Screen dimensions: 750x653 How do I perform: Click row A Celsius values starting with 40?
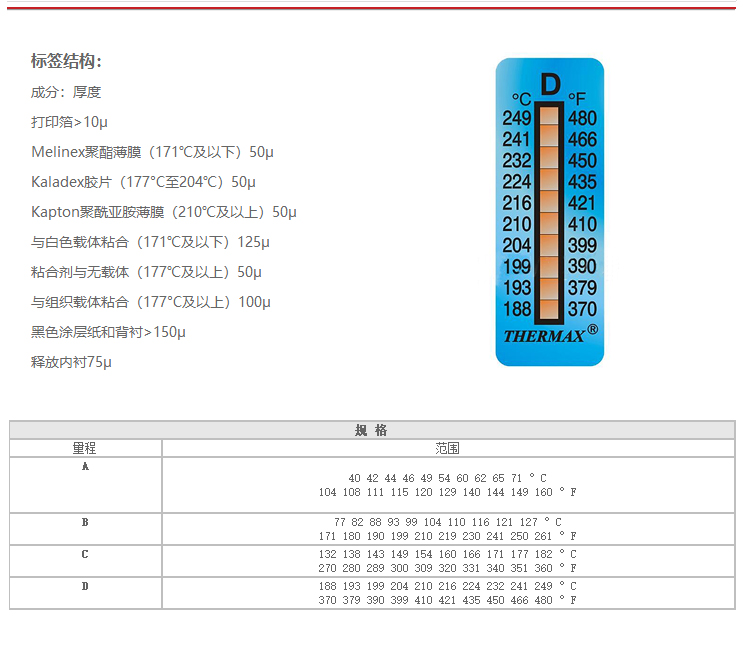[447, 478]
